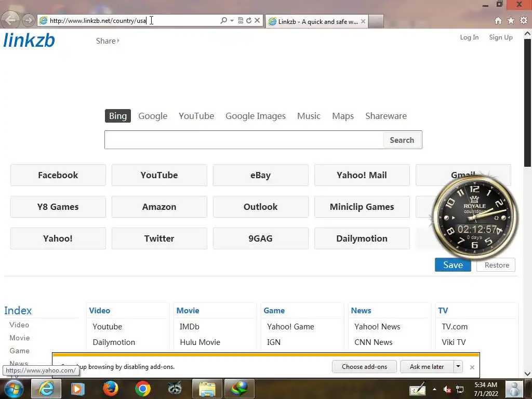
Task: Expand the Ask me later dropdown arrow
Action: click(x=458, y=366)
